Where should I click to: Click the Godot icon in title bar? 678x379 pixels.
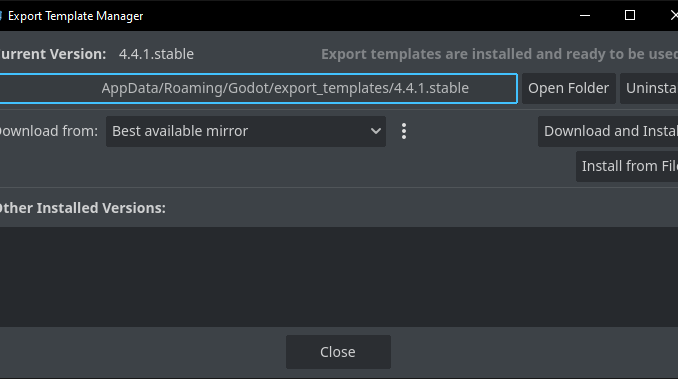(1, 16)
